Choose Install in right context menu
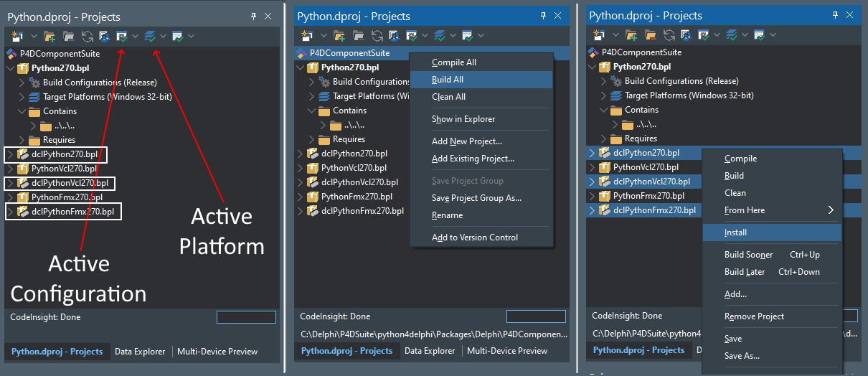This screenshot has height=376, width=868. [771, 232]
